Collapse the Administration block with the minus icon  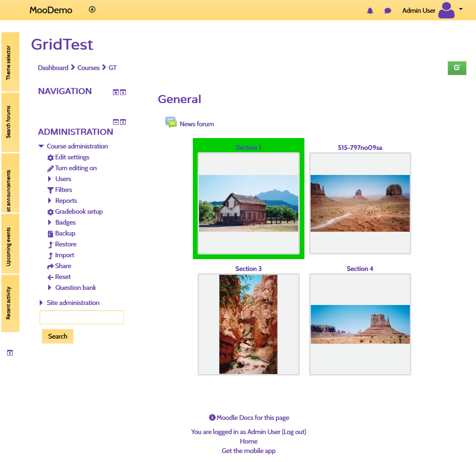(x=116, y=122)
